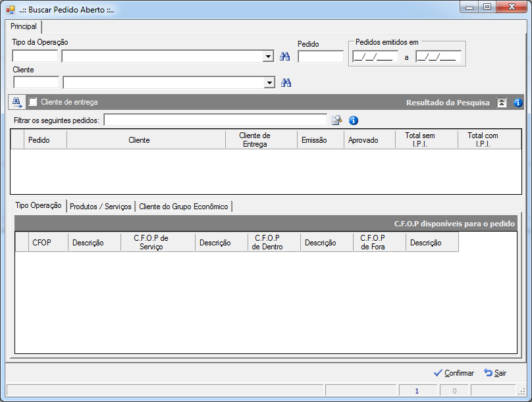Close the Buscar Pedido Aberto window

point(512,7)
